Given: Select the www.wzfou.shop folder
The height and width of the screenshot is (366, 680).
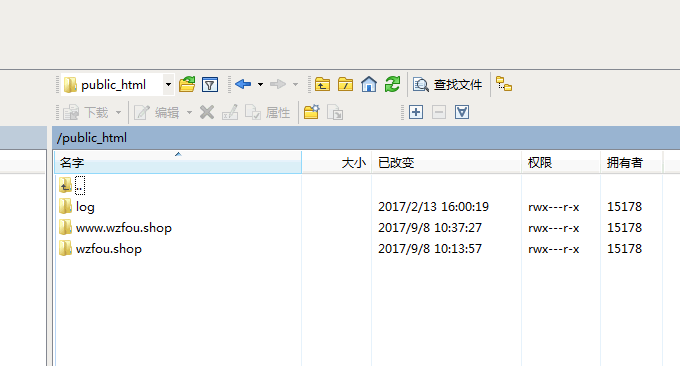Looking at the screenshot, I should (x=124, y=228).
